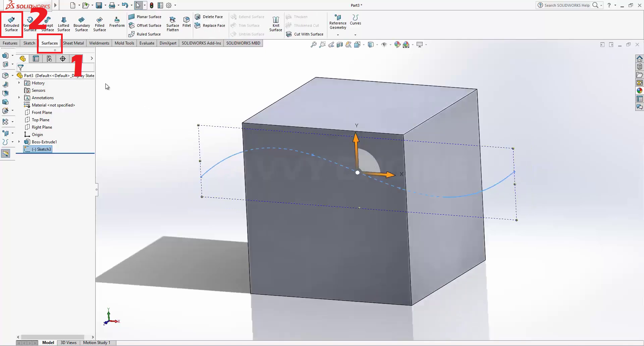The width and height of the screenshot is (644, 346).
Task: Select the Surface Flatten tool
Action: point(173,23)
